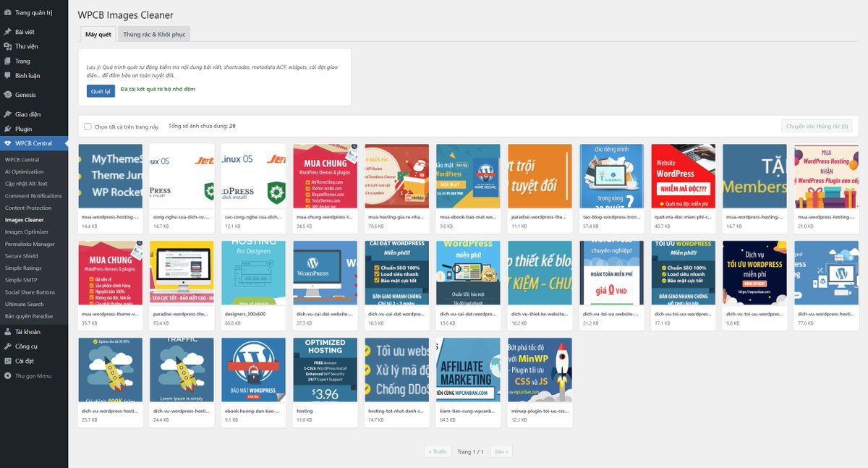Select the hosting 11.6 KB image

(325, 370)
